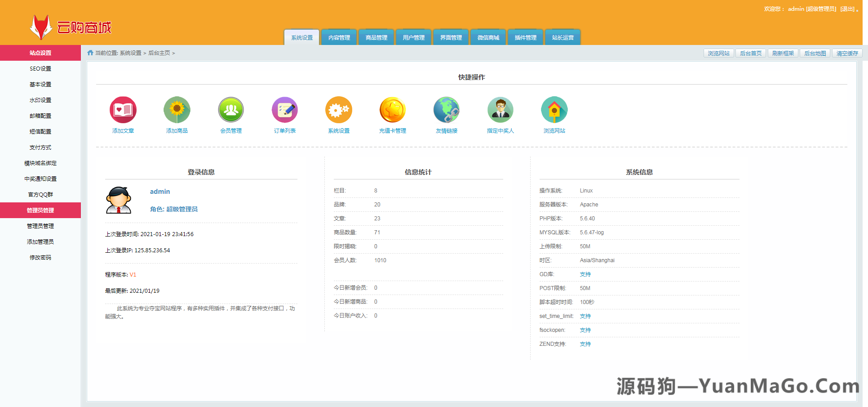868x407 pixels.
Task: Select SEO设置 in the sidebar
Action: [40, 68]
